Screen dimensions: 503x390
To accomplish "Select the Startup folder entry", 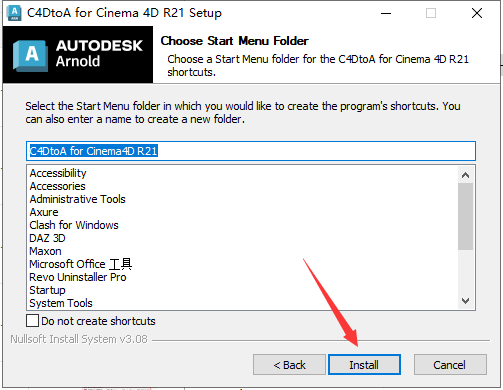I will click(x=47, y=290).
